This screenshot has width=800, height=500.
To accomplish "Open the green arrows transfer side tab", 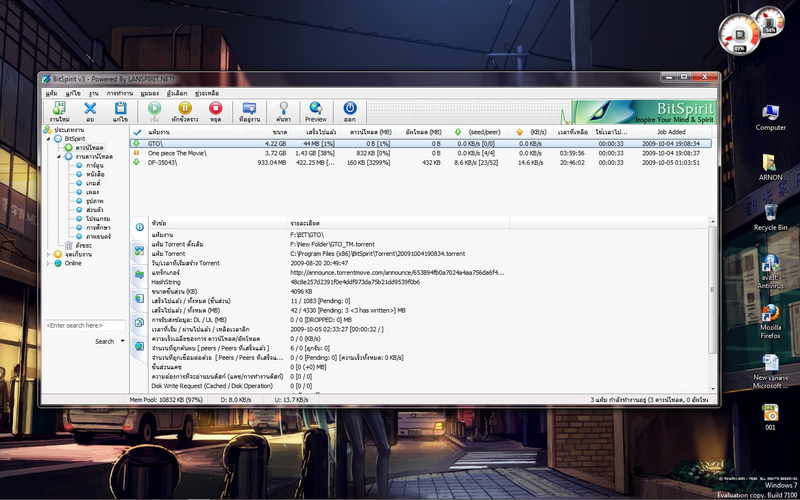I will 139,274.
